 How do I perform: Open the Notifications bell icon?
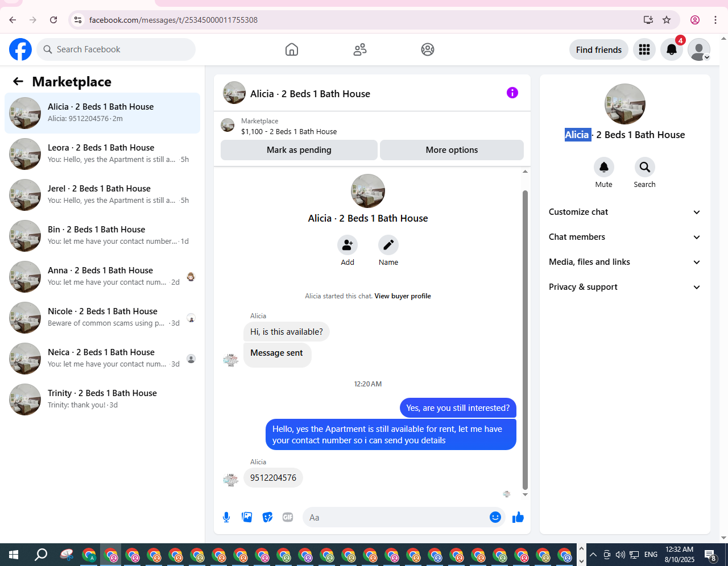point(672,49)
